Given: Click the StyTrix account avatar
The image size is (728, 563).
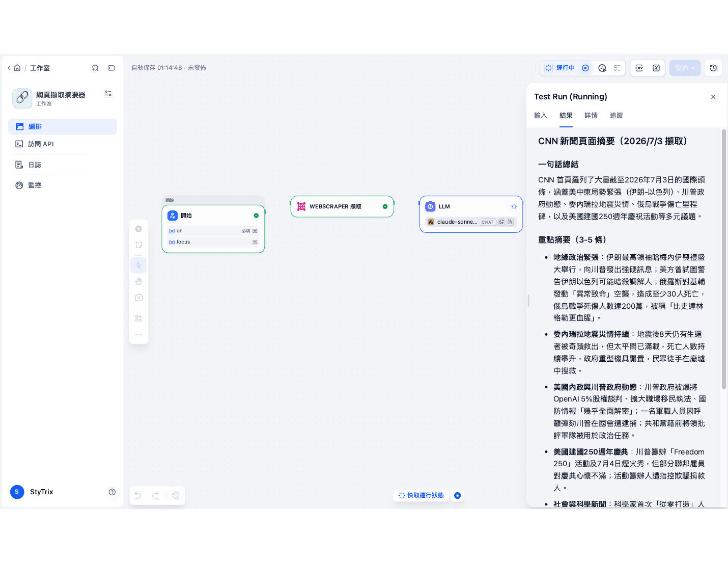Looking at the screenshot, I should 17,492.
